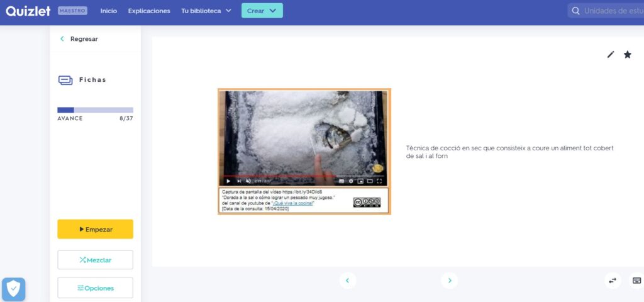Star this flashcard

(627, 55)
